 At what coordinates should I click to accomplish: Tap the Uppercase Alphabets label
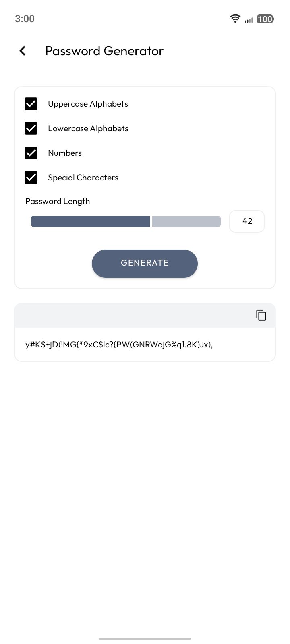[x=88, y=104]
